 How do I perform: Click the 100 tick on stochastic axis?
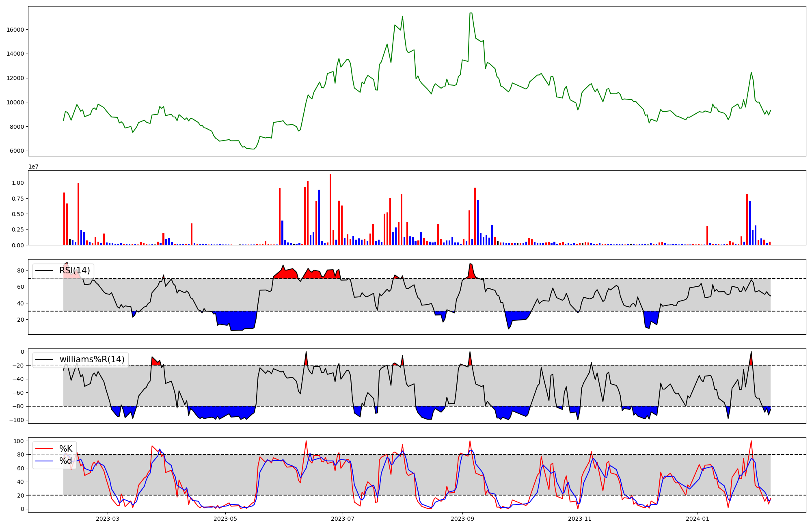tap(19, 441)
